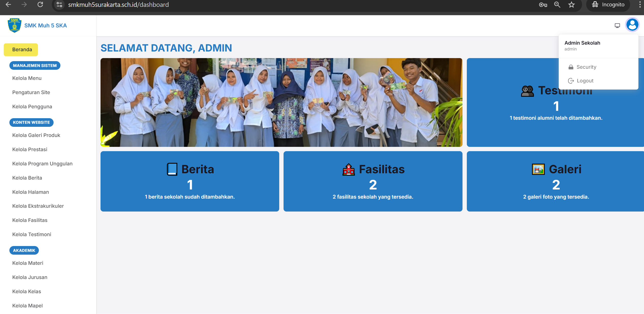
Task: Click the bookmark star in the address bar
Action: [571, 5]
